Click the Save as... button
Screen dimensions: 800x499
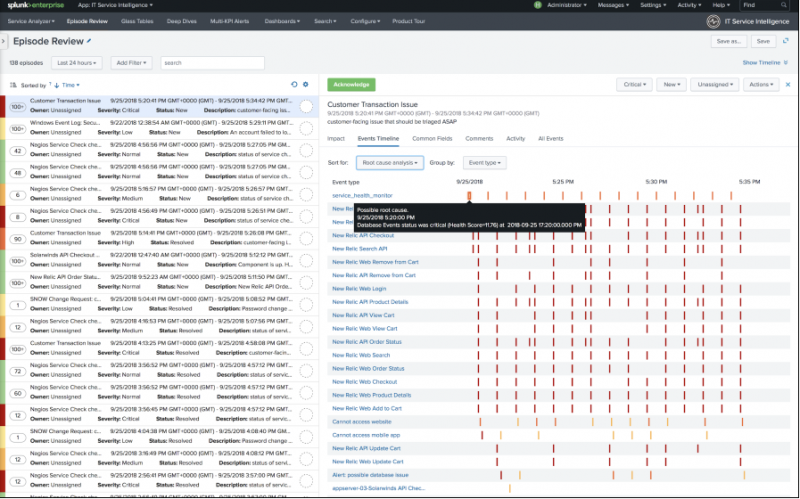pos(729,41)
